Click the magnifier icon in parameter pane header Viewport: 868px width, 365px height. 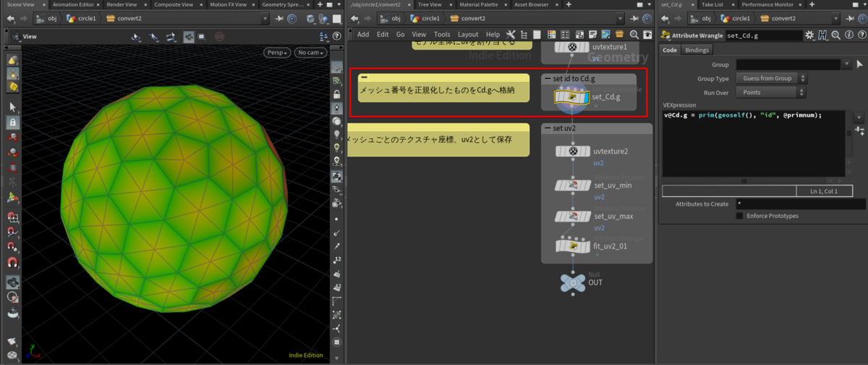(x=835, y=35)
